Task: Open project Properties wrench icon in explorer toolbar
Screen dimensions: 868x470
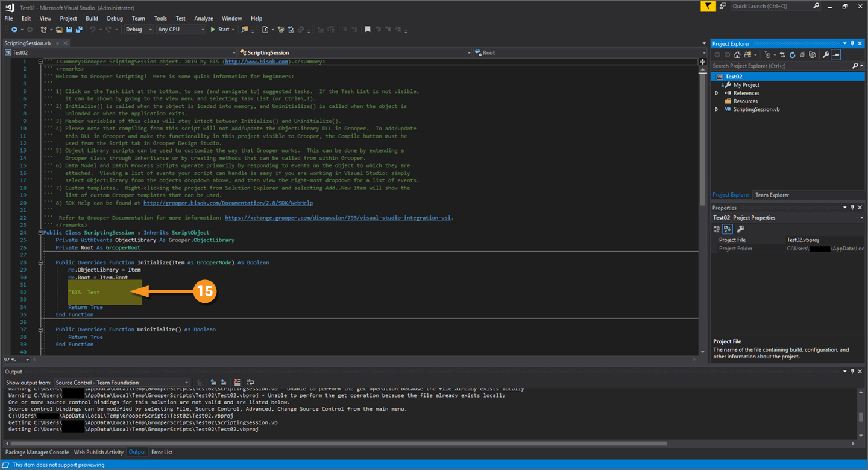Action: 826,55
